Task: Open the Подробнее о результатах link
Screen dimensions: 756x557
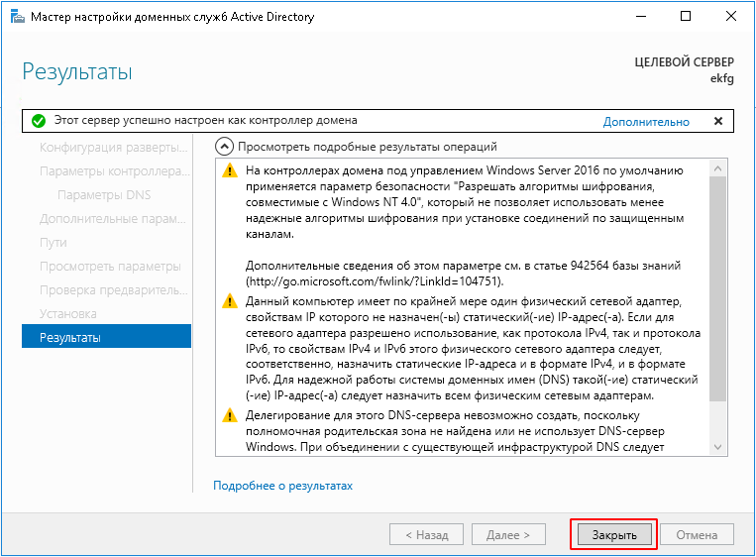Action: point(282,486)
